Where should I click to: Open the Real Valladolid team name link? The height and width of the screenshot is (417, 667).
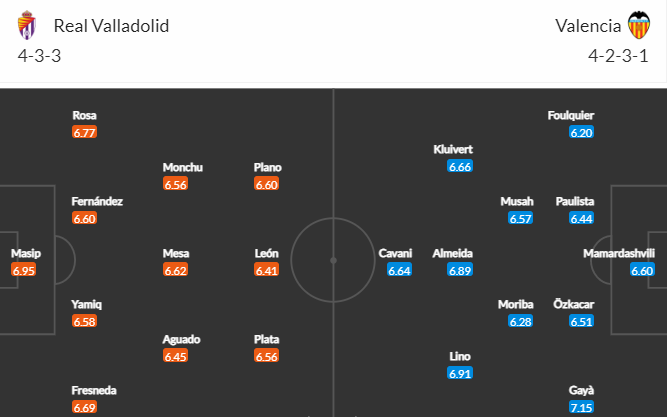(x=111, y=26)
